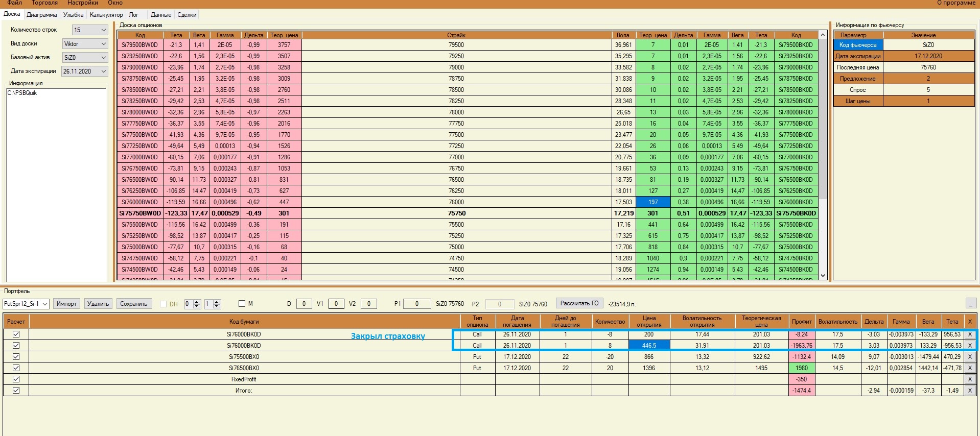
Task: Switch to the Сделки tab
Action: [x=187, y=15]
